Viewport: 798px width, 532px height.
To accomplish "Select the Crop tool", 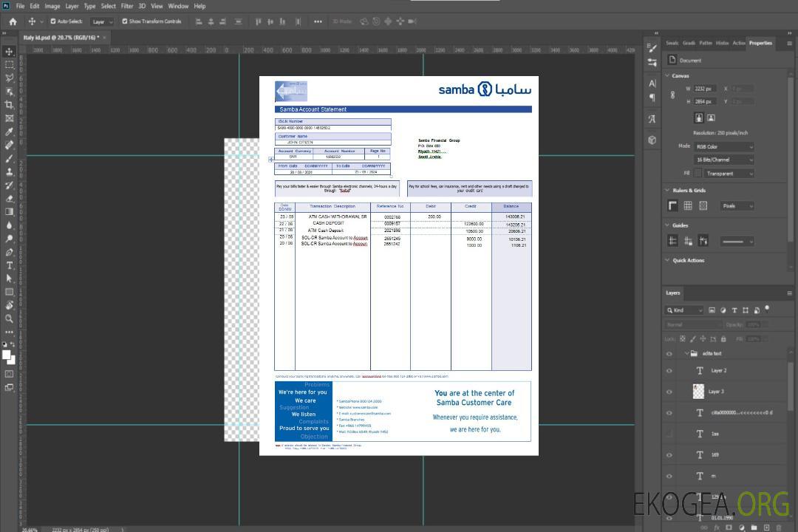I will click(x=9, y=105).
